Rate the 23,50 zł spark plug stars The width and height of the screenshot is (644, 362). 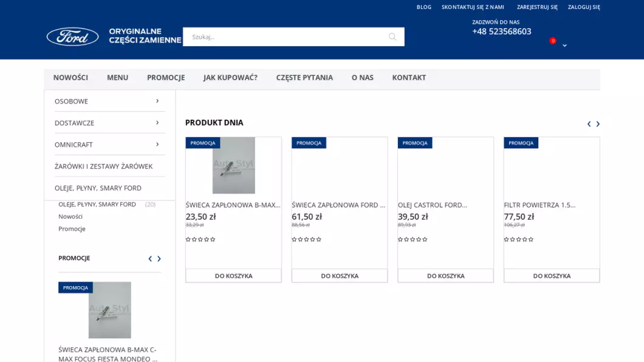click(x=200, y=239)
